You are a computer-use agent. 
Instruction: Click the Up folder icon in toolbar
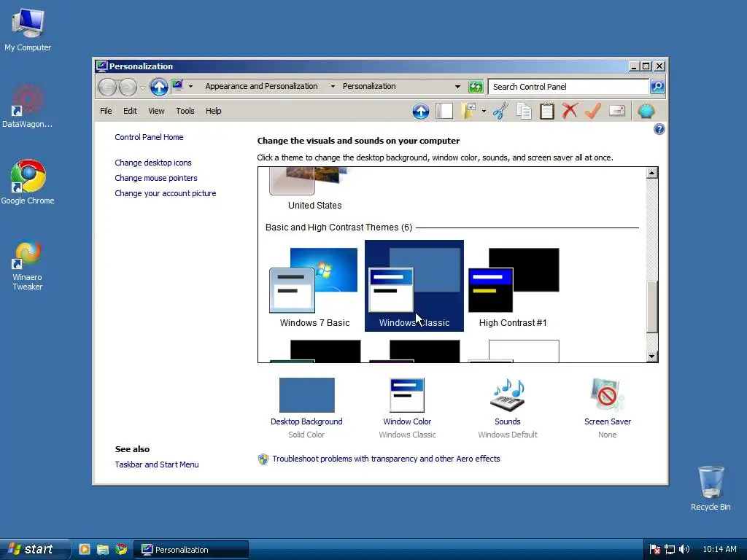point(421,111)
